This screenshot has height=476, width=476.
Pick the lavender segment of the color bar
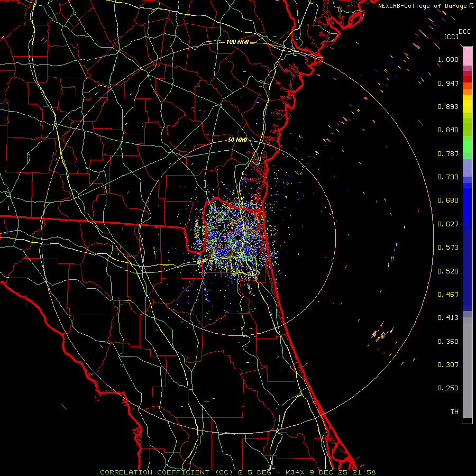(467, 168)
